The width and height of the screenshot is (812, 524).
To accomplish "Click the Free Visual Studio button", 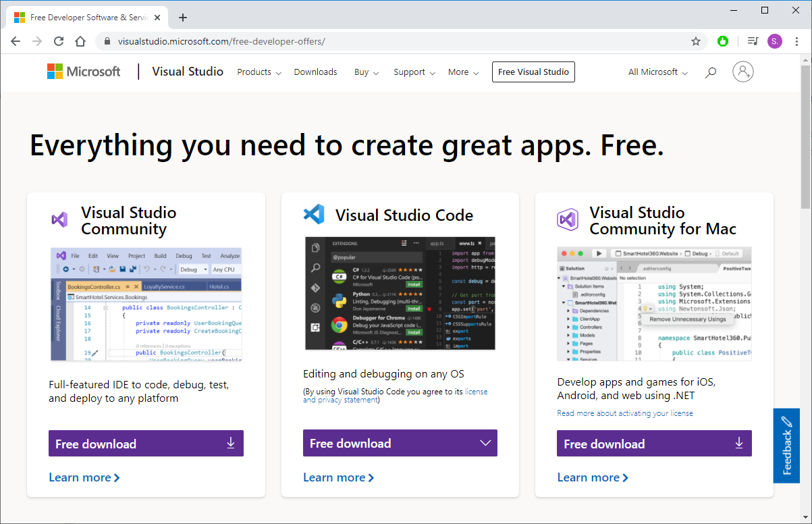I will point(533,72).
